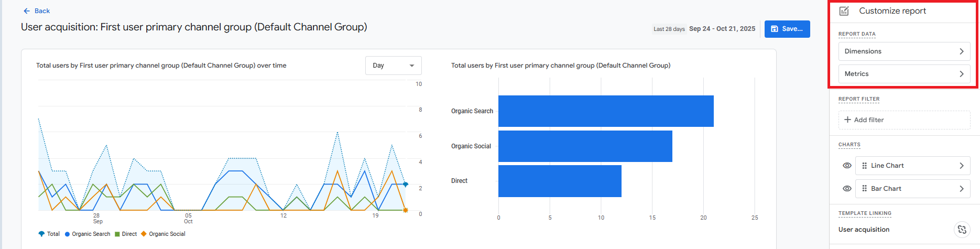Click the template unlink icon beside User acquisition
Viewport: 980px width, 249px height.
[962, 230]
